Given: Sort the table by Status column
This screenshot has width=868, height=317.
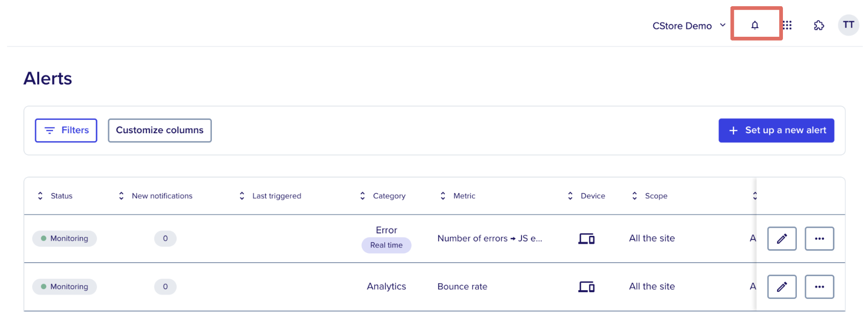Looking at the screenshot, I should tap(55, 196).
